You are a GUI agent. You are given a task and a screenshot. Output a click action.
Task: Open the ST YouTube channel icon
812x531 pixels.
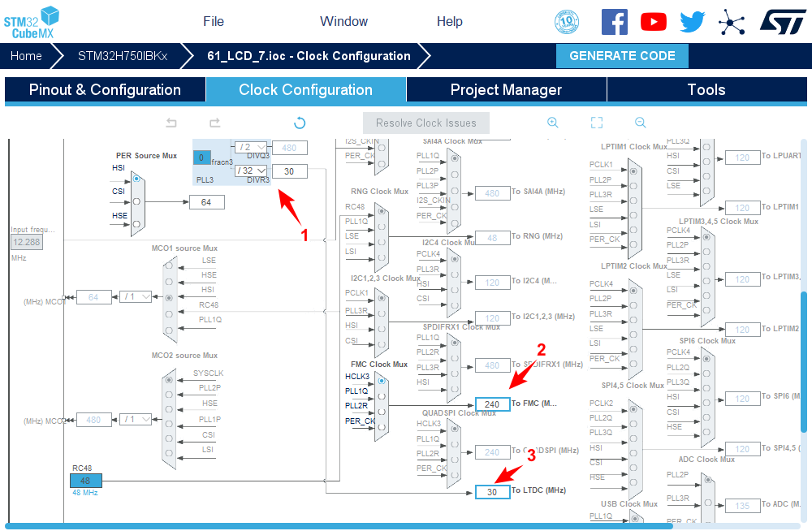point(653,22)
